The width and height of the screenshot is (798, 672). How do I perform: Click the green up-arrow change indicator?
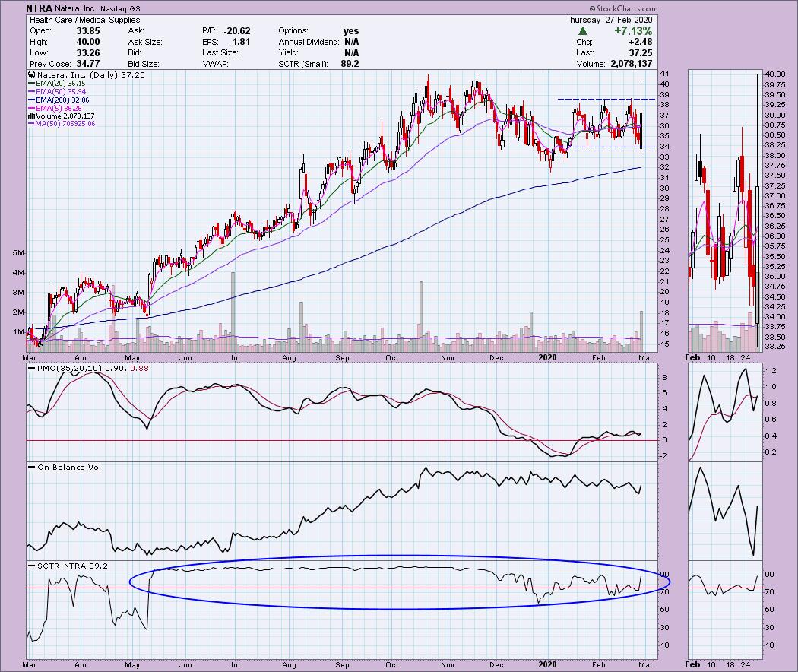(583, 31)
